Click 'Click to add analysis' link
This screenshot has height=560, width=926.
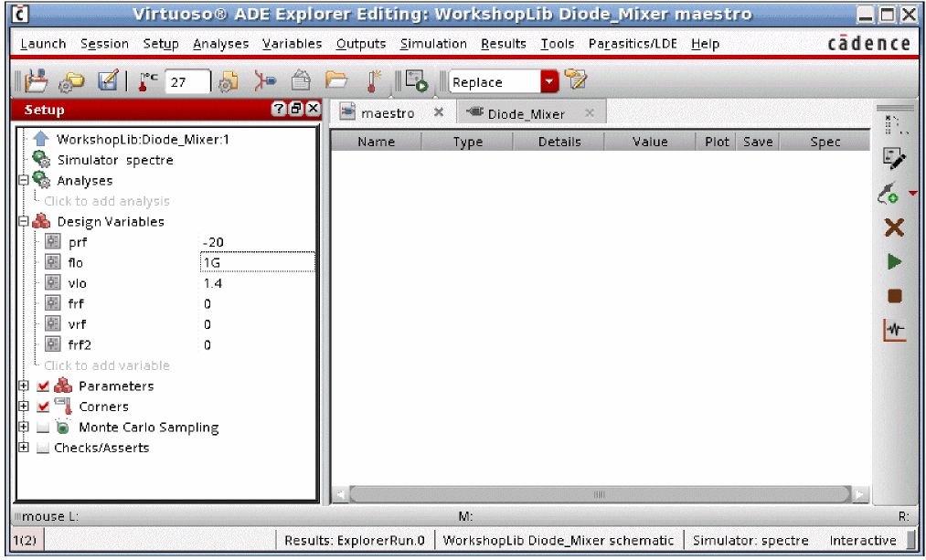click(107, 201)
